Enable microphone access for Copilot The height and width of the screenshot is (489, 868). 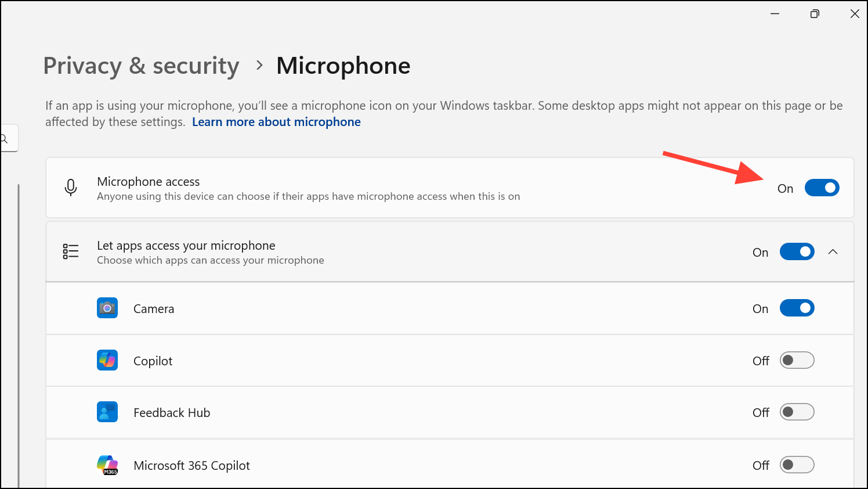tap(797, 360)
